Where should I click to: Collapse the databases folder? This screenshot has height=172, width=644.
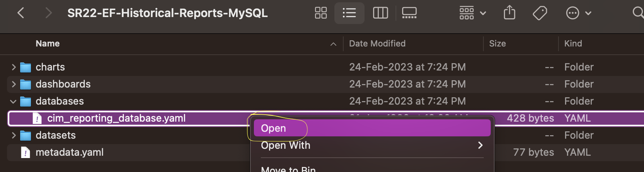13,101
